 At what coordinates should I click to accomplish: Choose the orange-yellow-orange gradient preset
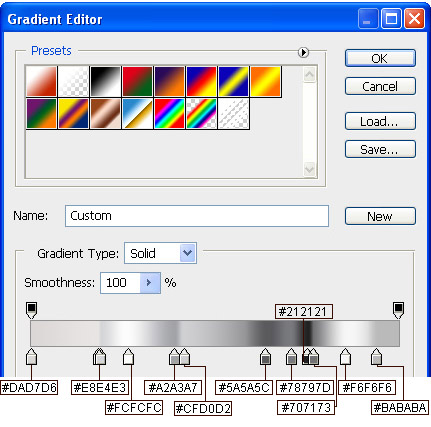pyautogui.click(x=265, y=81)
